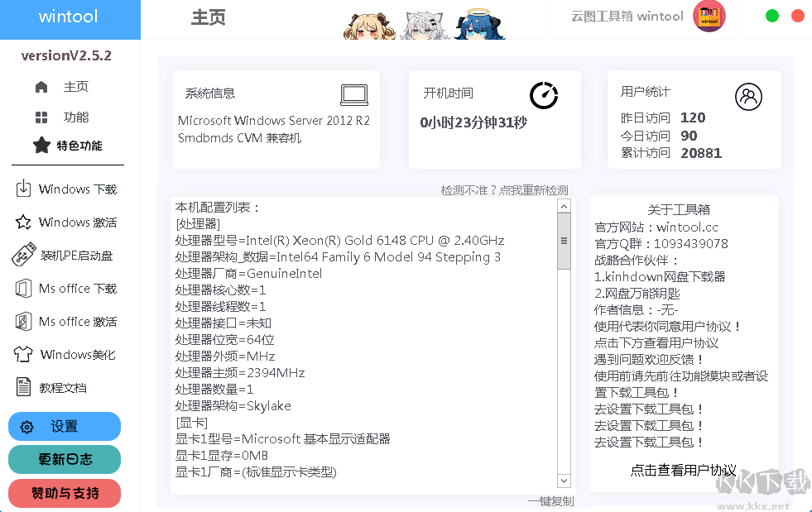Select the 主页 home icon in sidebar
Screen dimensions: 812x512
[x=40, y=86]
